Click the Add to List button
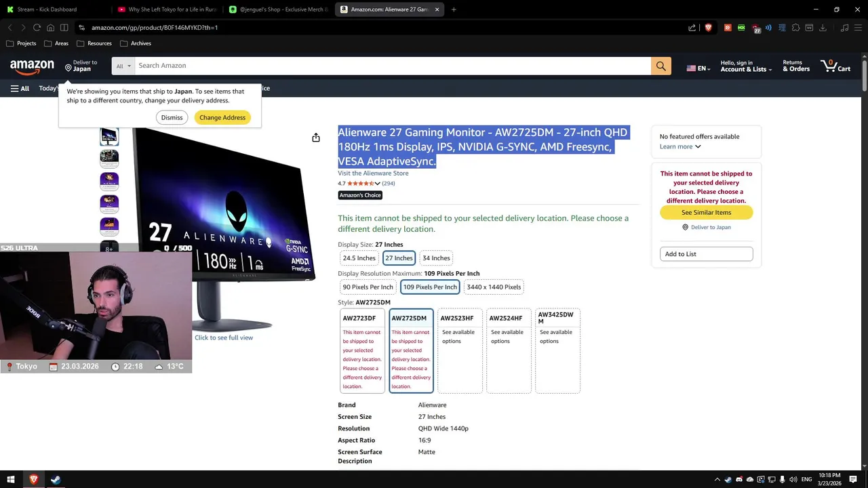This screenshot has width=868, height=488. point(706,254)
